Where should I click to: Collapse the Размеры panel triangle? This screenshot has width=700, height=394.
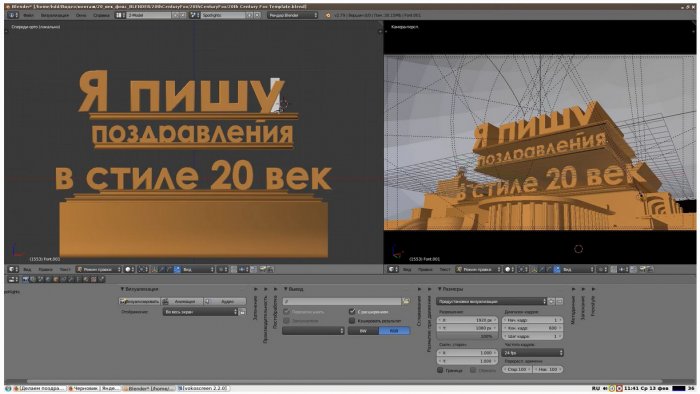click(439, 289)
